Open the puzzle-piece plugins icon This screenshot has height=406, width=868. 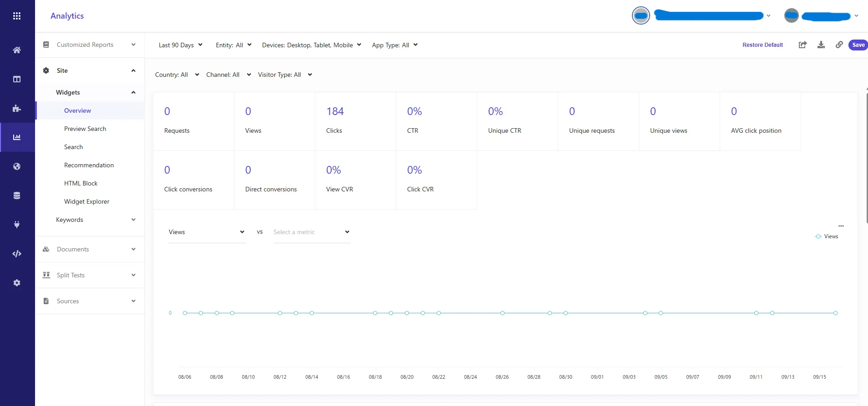pyautogui.click(x=17, y=108)
